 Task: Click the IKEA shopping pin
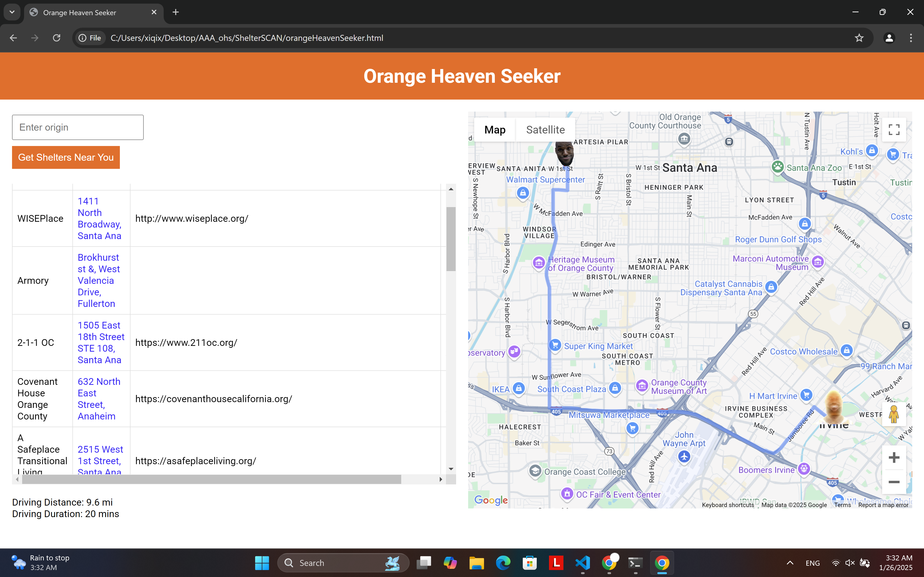[x=518, y=388]
